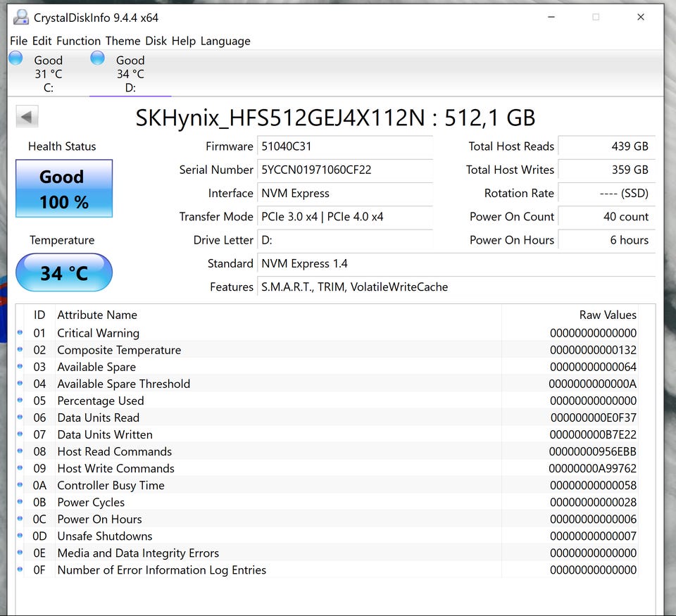Open the Language menu
The height and width of the screenshot is (616, 676).
coord(225,41)
